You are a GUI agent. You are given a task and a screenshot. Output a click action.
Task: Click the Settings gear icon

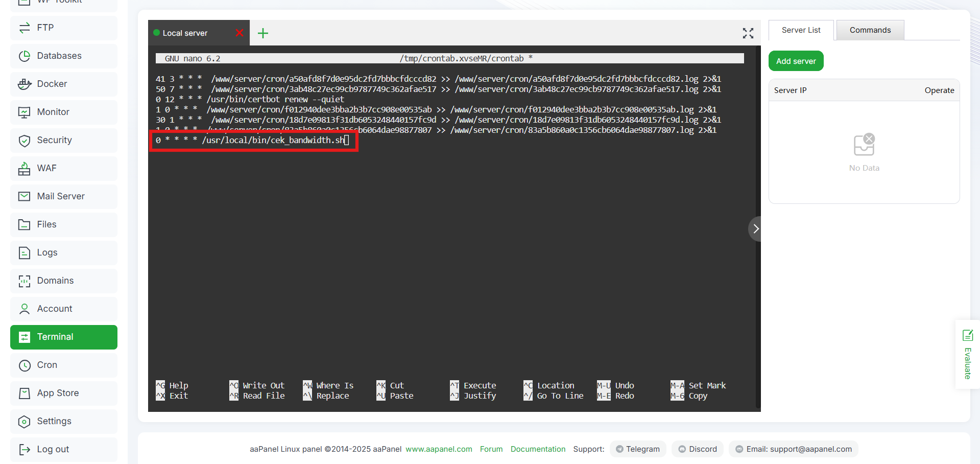click(25, 421)
